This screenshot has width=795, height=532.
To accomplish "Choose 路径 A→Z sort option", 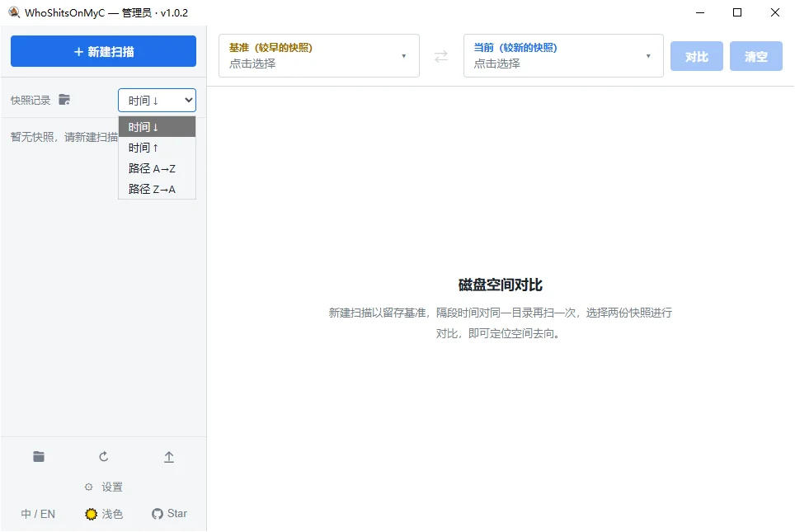I will click(158, 168).
